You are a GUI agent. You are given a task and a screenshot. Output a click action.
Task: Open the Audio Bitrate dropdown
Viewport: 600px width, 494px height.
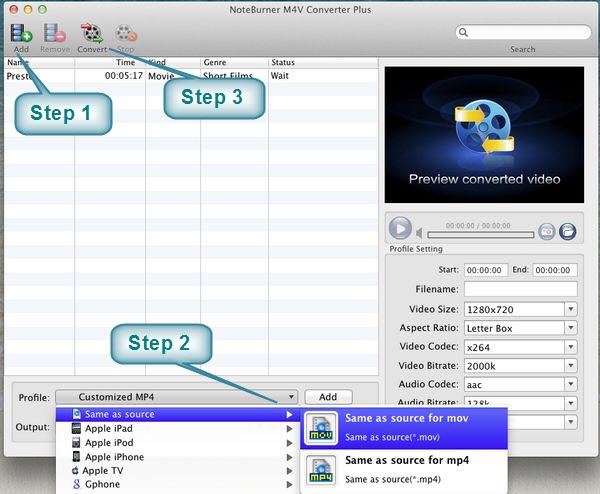(571, 403)
